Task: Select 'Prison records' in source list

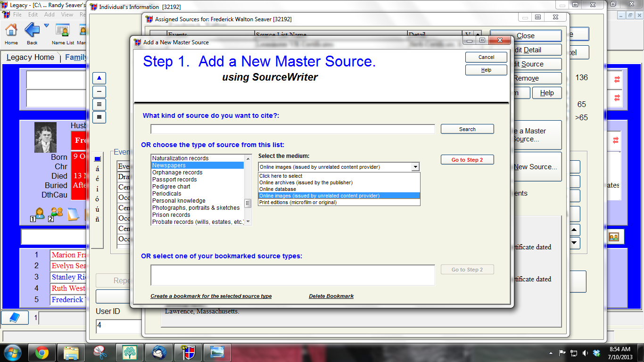Action: tap(198, 215)
